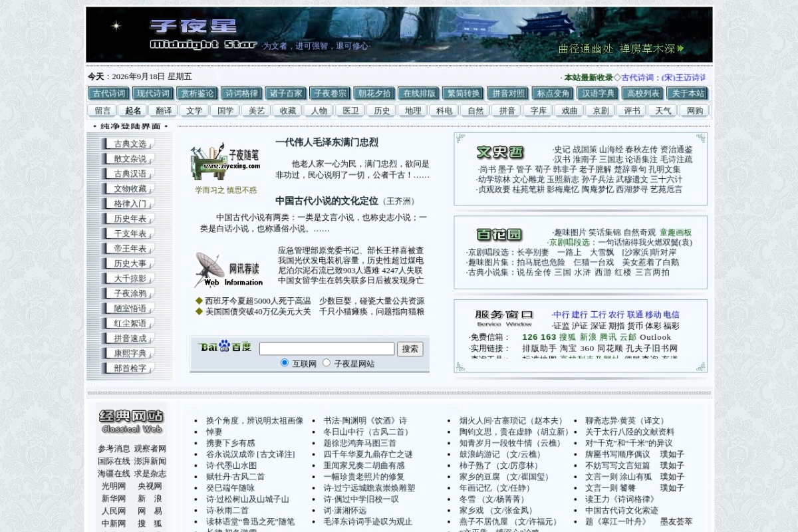
Task: Select the 互联网 radio option
Action: [x=285, y=362]
